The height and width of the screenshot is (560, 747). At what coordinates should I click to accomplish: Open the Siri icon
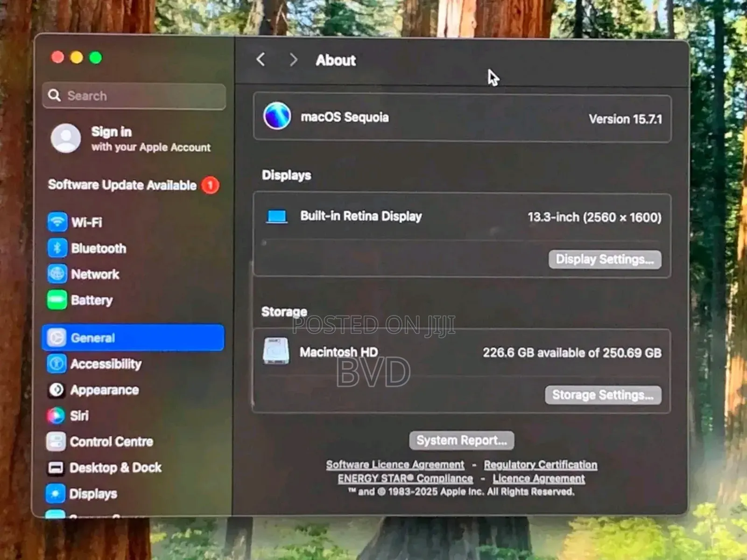56,415
